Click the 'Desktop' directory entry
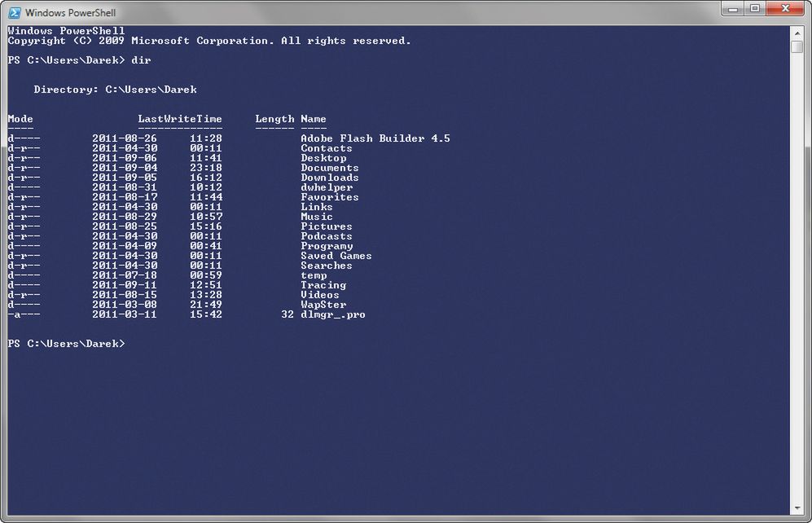812x523 pixels. click(323, 159)
